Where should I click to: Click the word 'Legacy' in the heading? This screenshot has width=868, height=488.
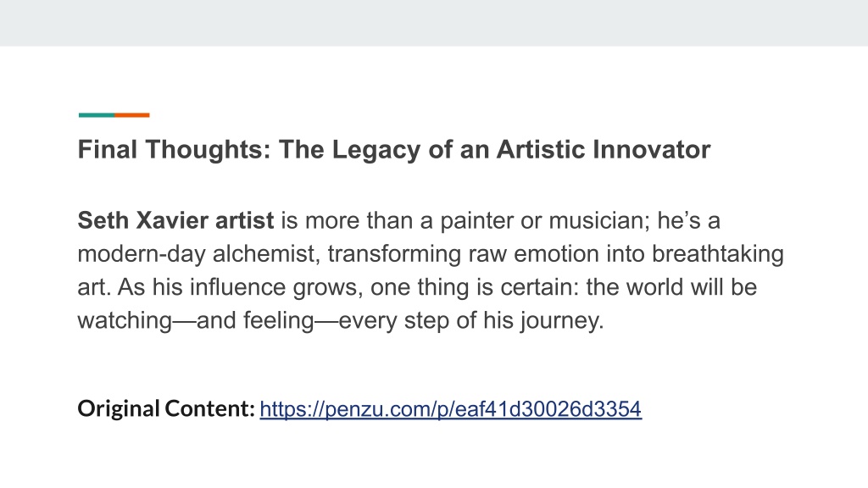[x=376, y=149]
